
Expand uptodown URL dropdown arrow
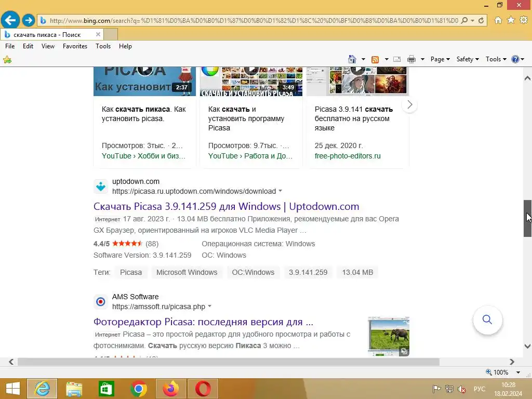(x=280, y=191)
